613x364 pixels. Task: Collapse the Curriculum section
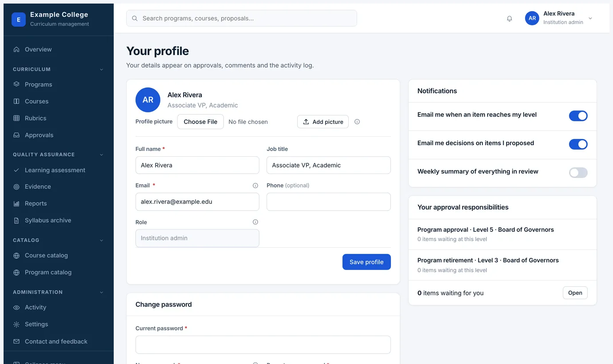coord(101,69)
